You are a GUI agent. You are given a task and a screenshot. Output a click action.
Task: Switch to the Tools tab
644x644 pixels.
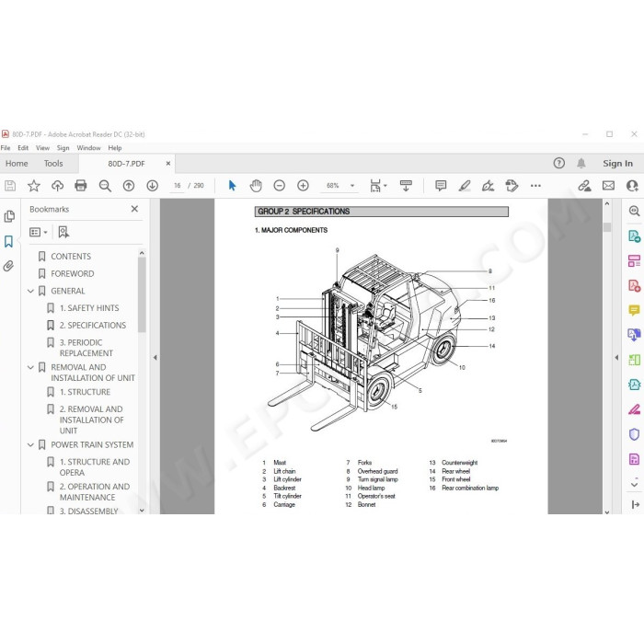tap(53, 164)
